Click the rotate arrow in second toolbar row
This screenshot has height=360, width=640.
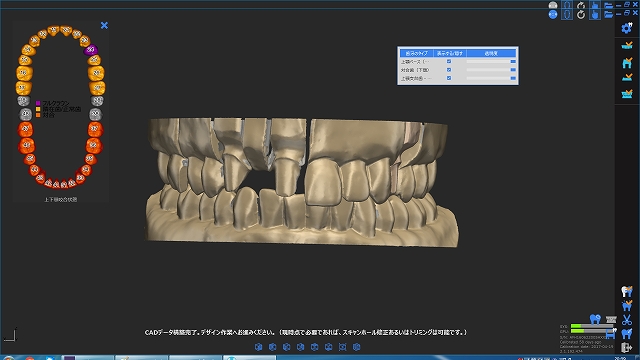pos(581,15)
